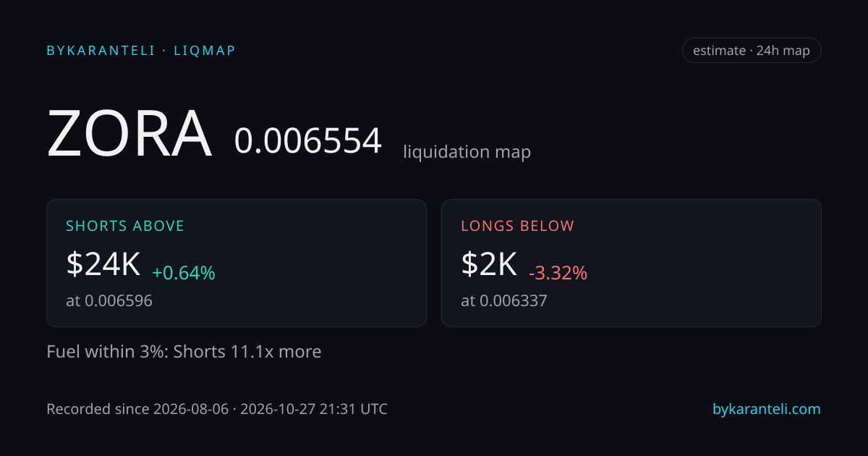Viewport: 868px width, 456px height.
Task: Click the liquidation map label
Action: 467,152
